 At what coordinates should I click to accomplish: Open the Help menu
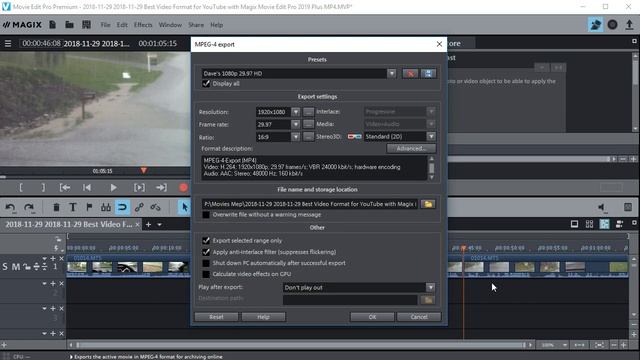click(217, 25)
